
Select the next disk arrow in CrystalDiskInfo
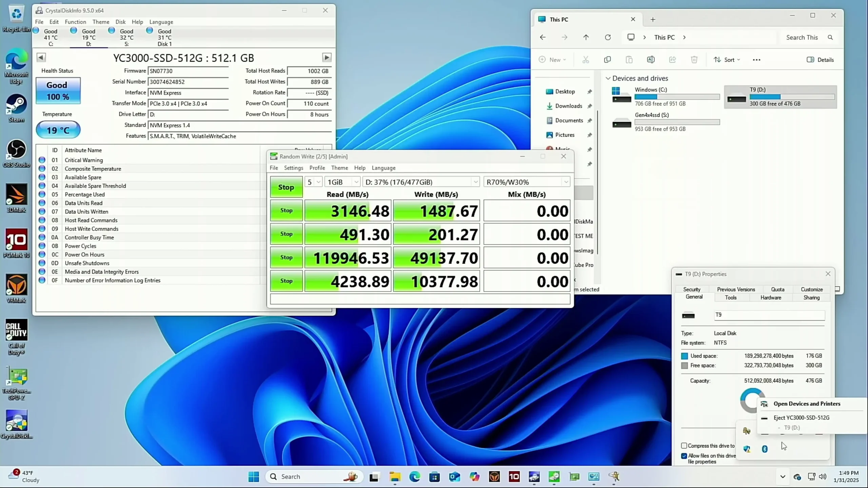[327, 57]
